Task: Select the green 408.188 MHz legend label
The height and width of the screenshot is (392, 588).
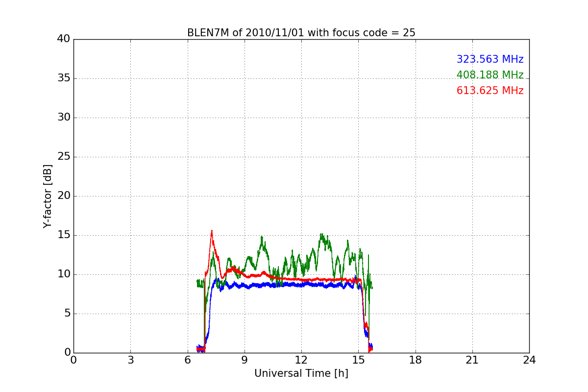Action: pyautogui.click(x=490, y=75)
